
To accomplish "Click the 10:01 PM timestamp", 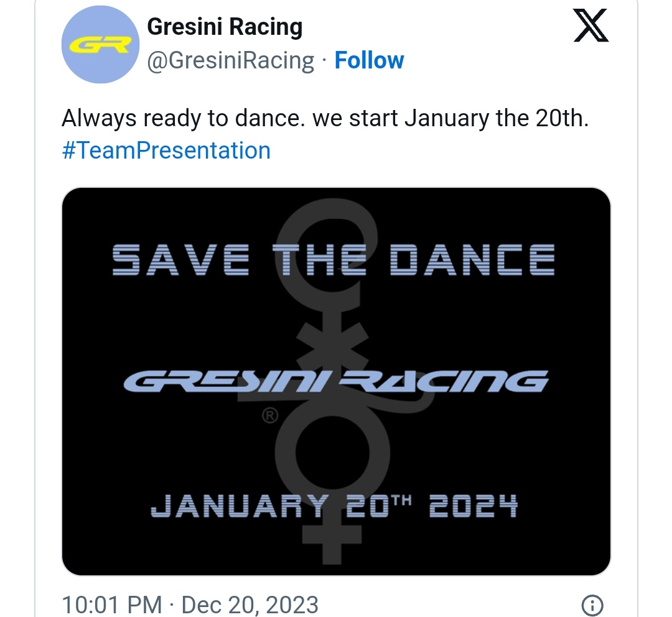I will click(x=112, y=605).
